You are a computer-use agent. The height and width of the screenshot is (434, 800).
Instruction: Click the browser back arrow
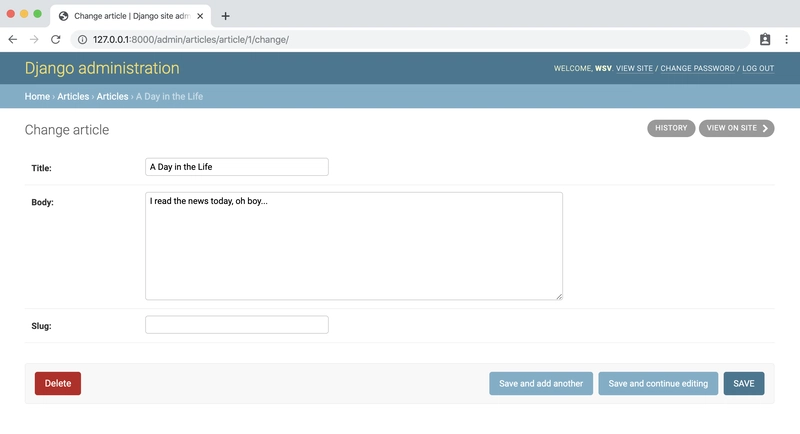point(13,39)
